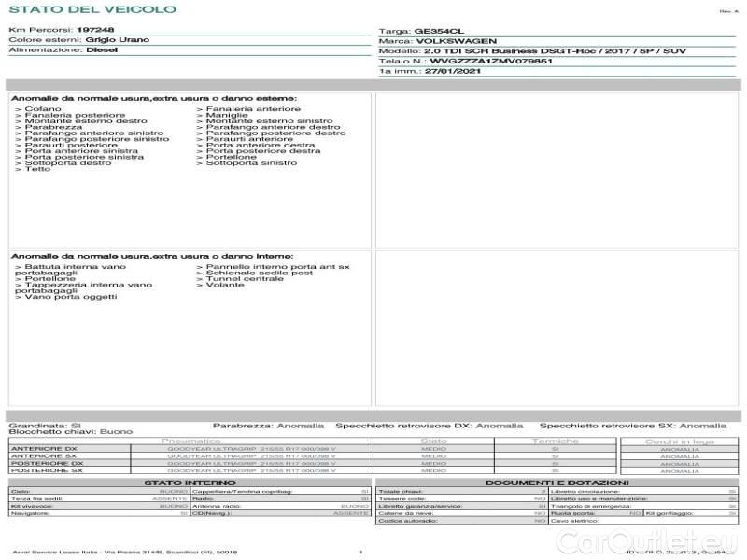Click the 'STATO INTERNO' section header
Screen dimensions: 747x560
[190, 483]
